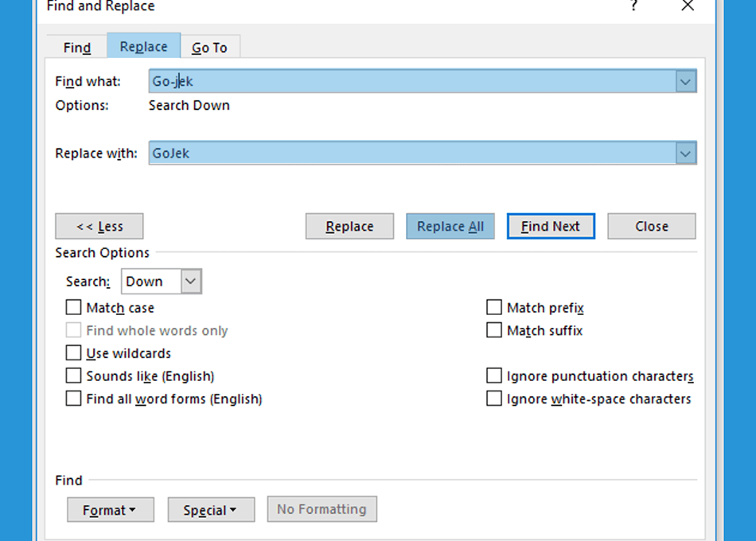Toggle the Sounds like (English) checkbox
This screenshot has width=756, height=541.
tap(73, 376)
